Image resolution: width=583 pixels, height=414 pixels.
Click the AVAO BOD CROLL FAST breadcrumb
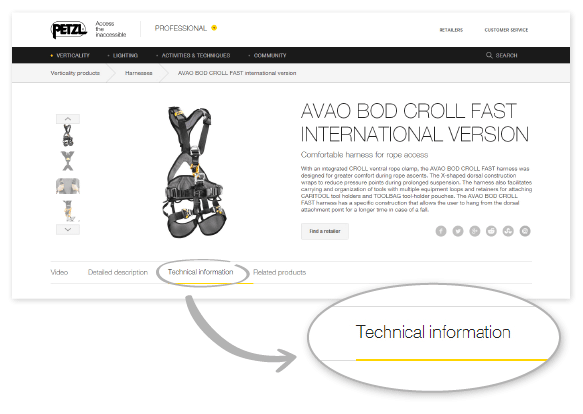(x=237, y=73)
